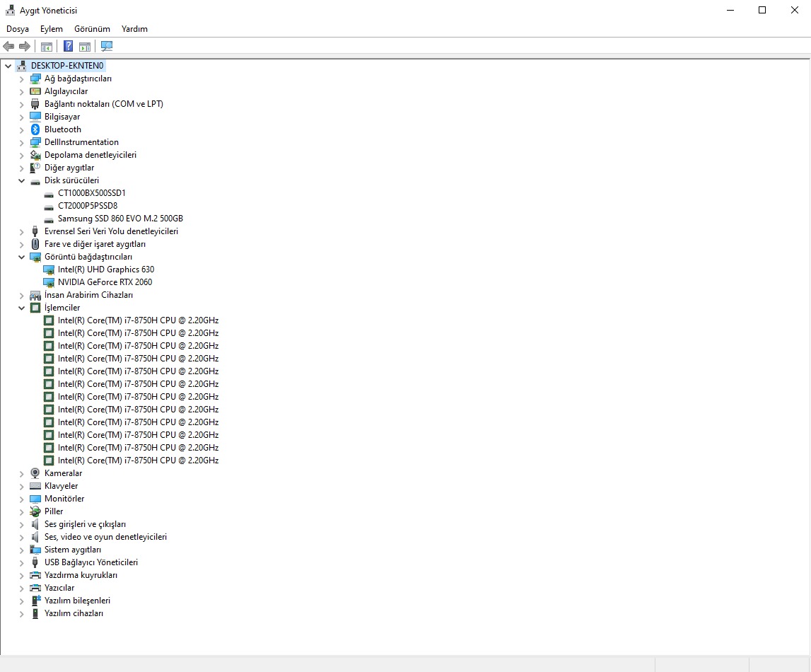811x672 pixels.
Task: Click the printer icon next to Yazıcılar
Action: tap(35, 588)
